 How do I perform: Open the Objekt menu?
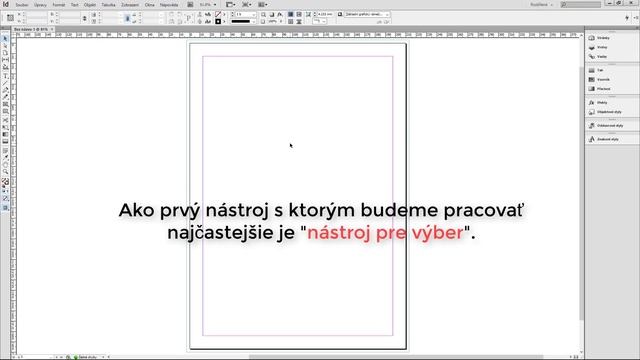coord(89,5)
